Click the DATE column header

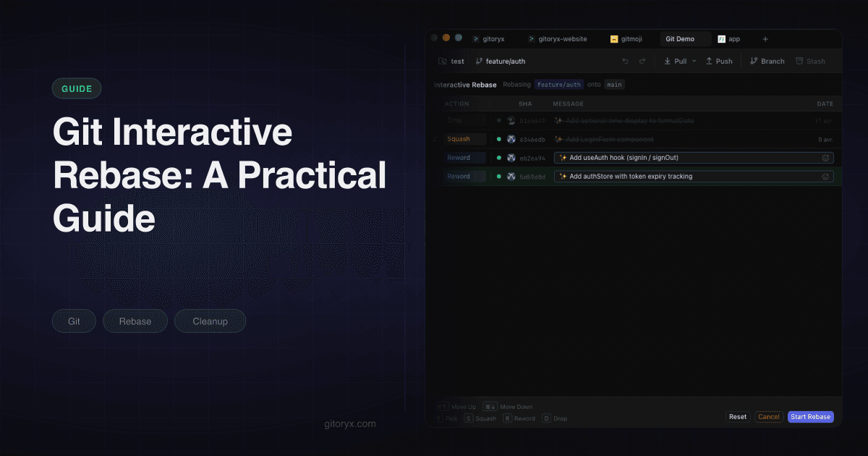tap(825, 104)
